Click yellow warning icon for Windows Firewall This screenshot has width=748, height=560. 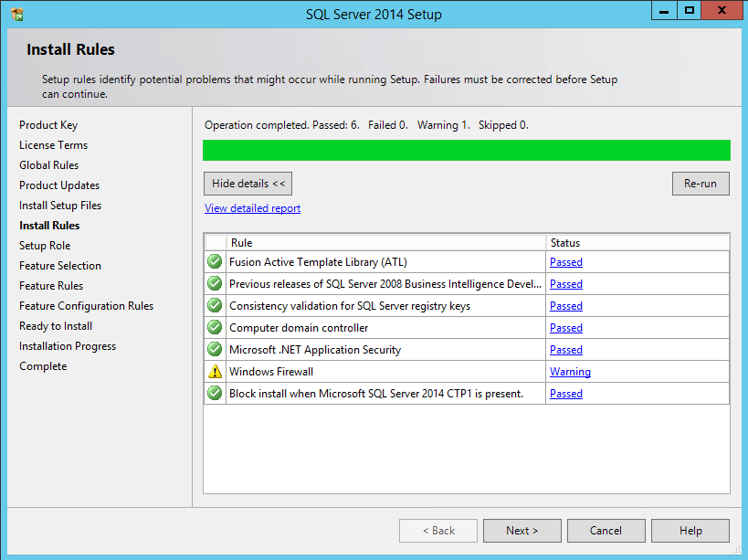point(216,371)
